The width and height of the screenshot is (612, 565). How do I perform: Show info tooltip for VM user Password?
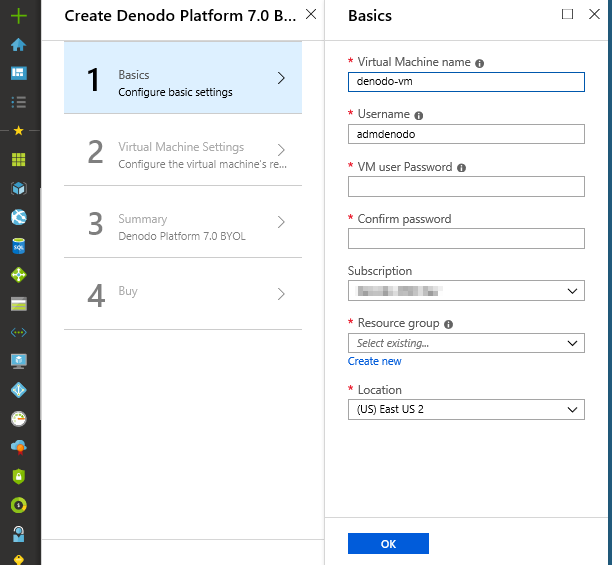pos(461,168)
